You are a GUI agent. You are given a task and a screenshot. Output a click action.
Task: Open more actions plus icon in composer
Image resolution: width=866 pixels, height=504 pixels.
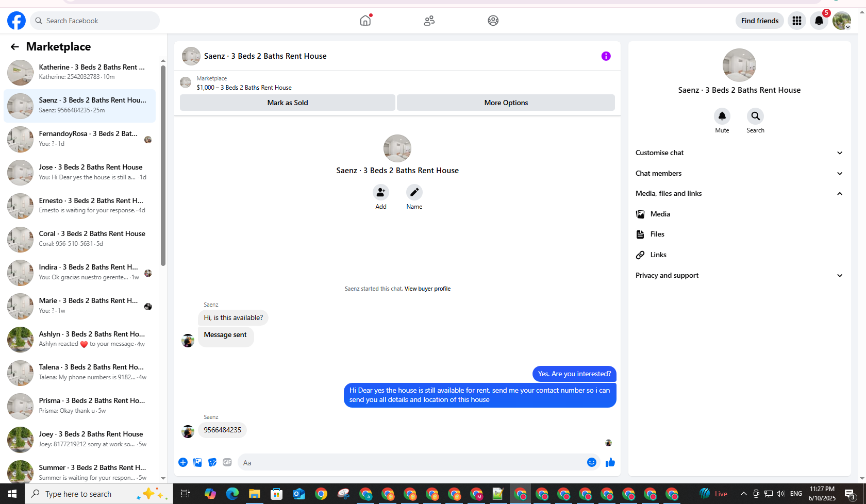183,462
